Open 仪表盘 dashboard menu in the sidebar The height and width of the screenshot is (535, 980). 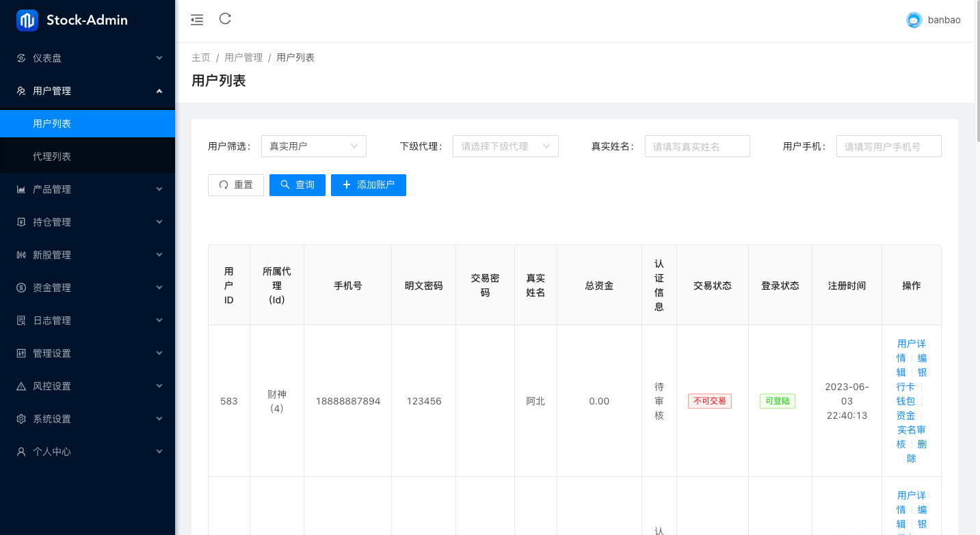pos(88,58)
